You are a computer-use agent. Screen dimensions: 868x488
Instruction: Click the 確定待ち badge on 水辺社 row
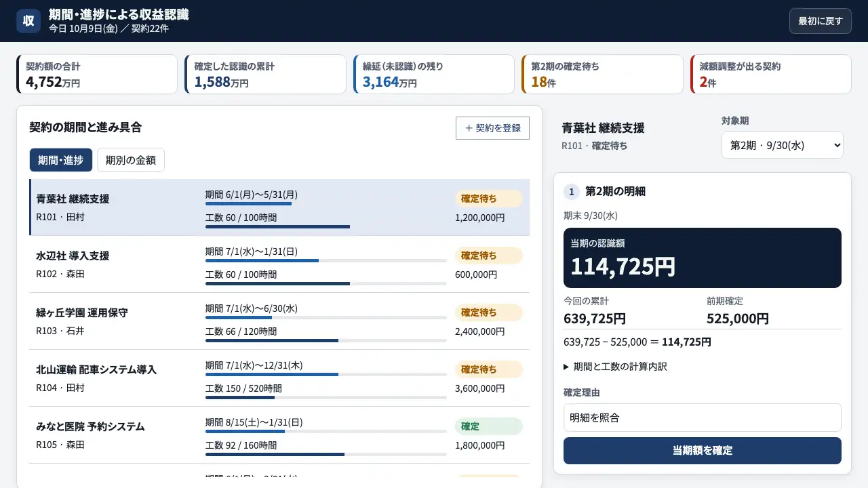[489, 256]
